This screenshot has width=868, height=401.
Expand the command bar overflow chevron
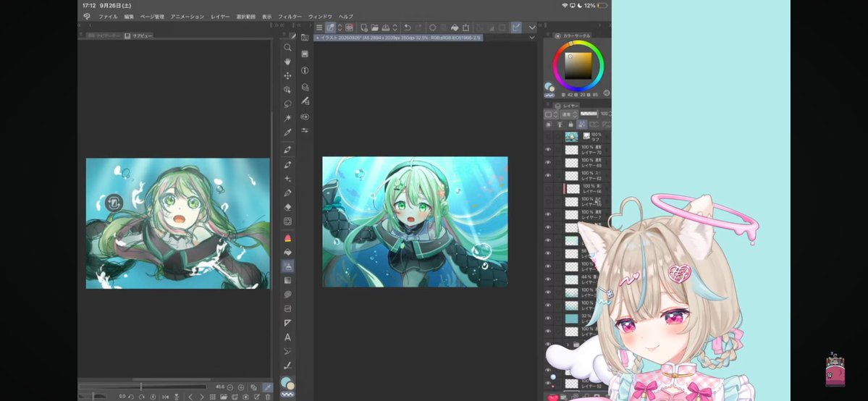(532, 27)
